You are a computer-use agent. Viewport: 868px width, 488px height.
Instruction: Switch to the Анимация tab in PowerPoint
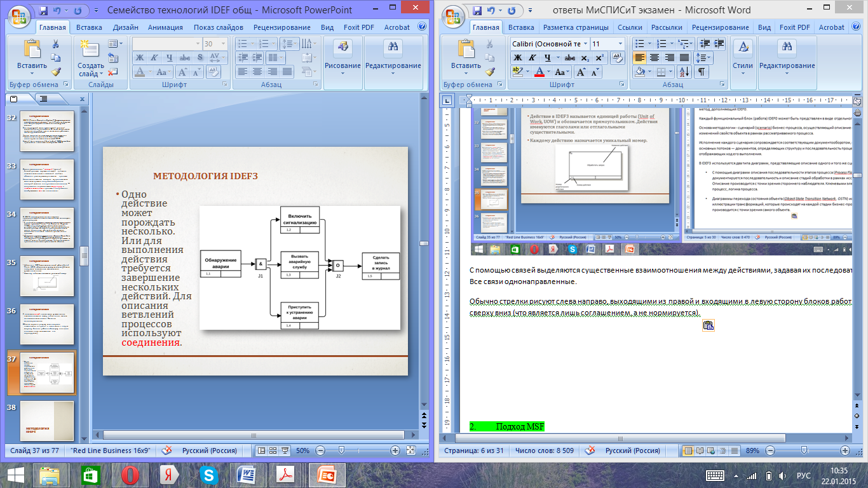click(165, 27)
